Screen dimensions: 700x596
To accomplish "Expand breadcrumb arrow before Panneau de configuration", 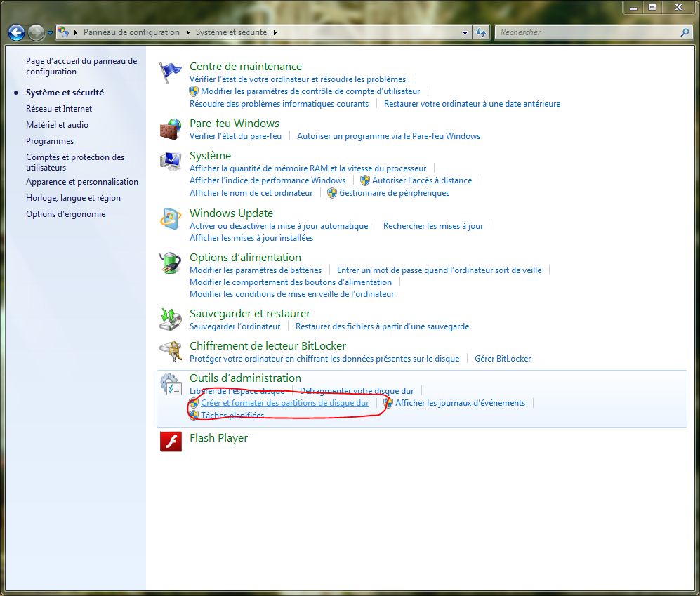I will (75, 32).
